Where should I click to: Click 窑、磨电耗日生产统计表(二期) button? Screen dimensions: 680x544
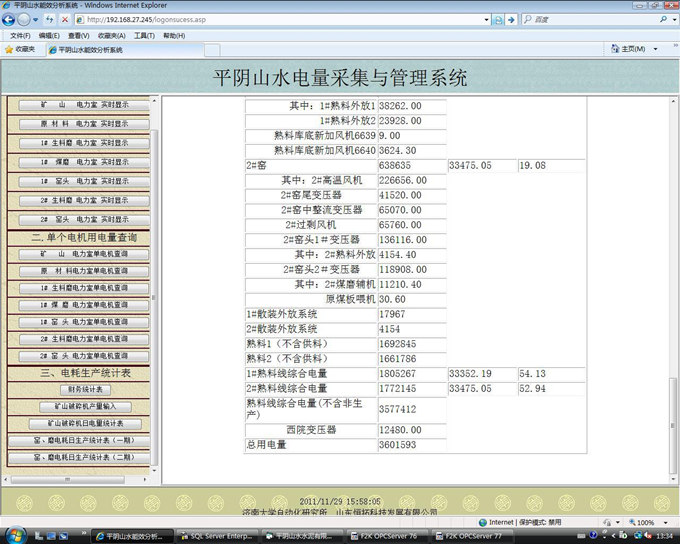(84, 457)
